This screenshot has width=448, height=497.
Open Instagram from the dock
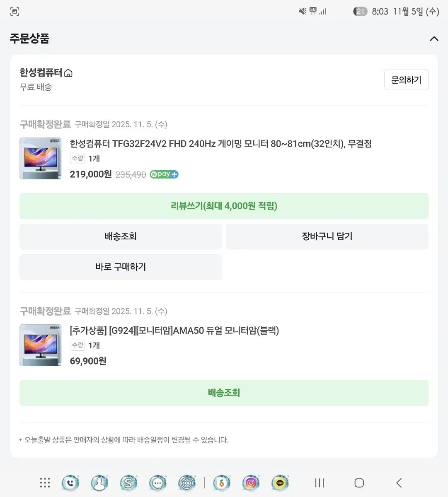point(250,483)
